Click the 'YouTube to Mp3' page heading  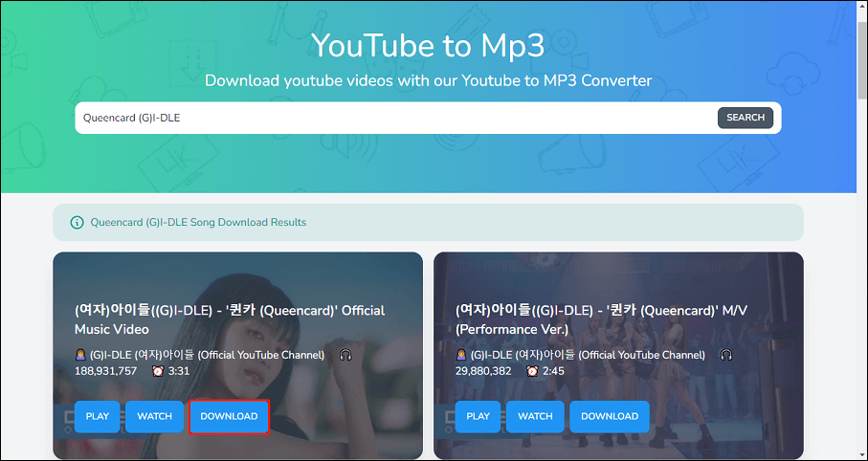point(428,45)
